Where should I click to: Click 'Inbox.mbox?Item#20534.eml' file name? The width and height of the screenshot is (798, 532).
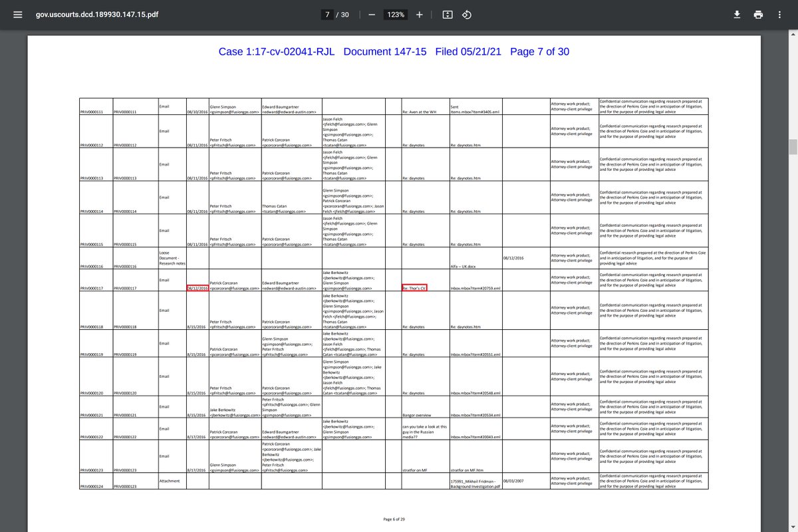(475, 415)
